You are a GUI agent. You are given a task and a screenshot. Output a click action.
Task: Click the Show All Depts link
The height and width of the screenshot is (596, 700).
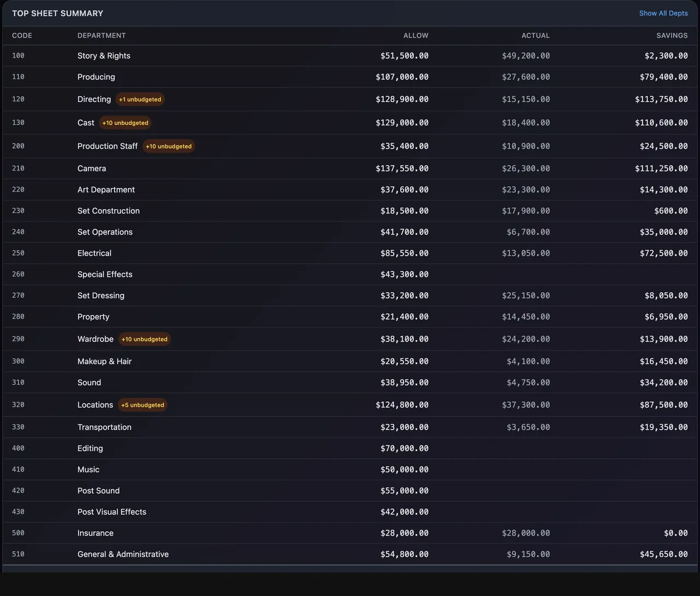pos(663,13)
